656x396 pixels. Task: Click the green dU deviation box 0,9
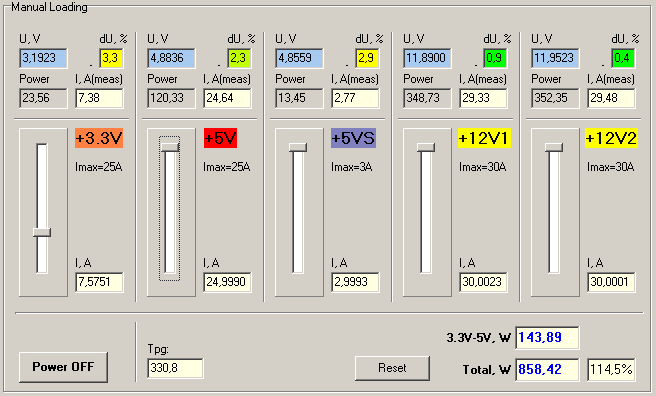495,58
